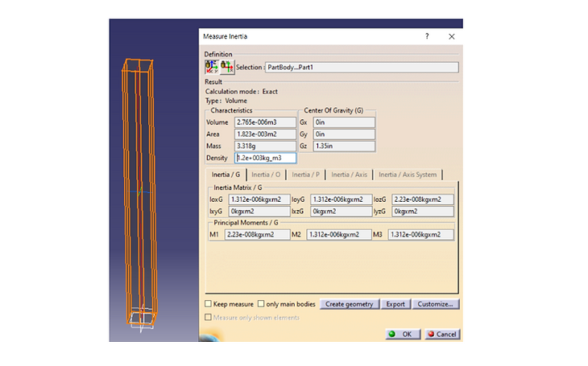Click the 'Calculation mode : Exact' text
The image size is (588, 366).
(241, 92)
